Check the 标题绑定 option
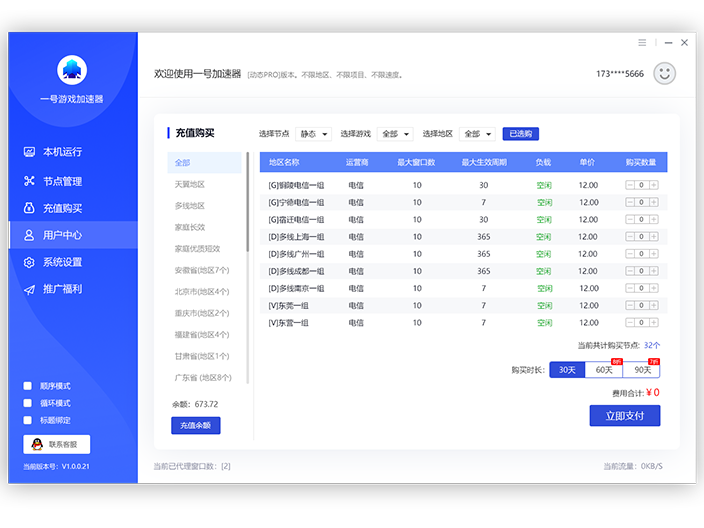 28,420
